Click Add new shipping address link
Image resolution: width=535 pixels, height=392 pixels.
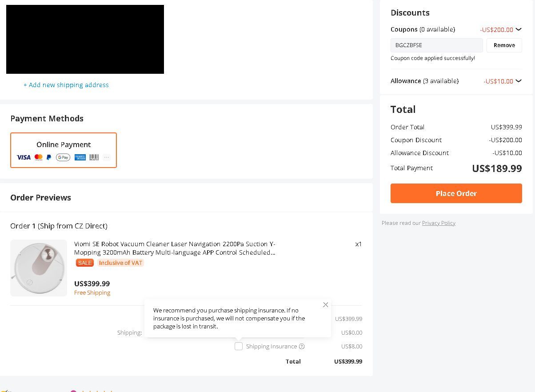pyautogui.click(x=66, y=85)
